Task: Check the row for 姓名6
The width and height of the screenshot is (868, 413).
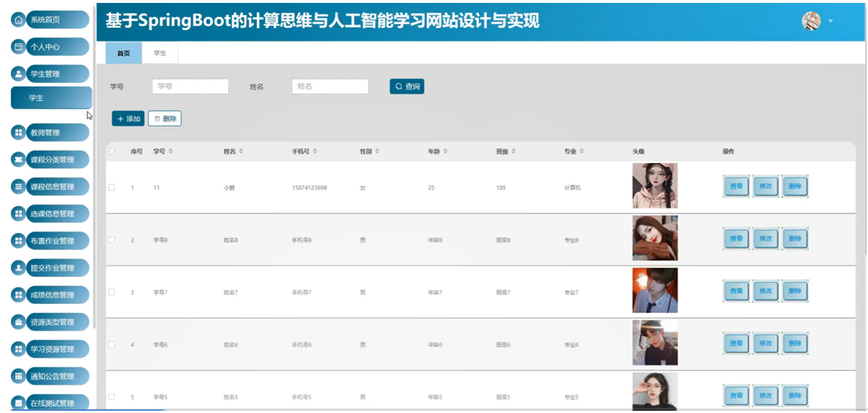Action: pos(111,345)
